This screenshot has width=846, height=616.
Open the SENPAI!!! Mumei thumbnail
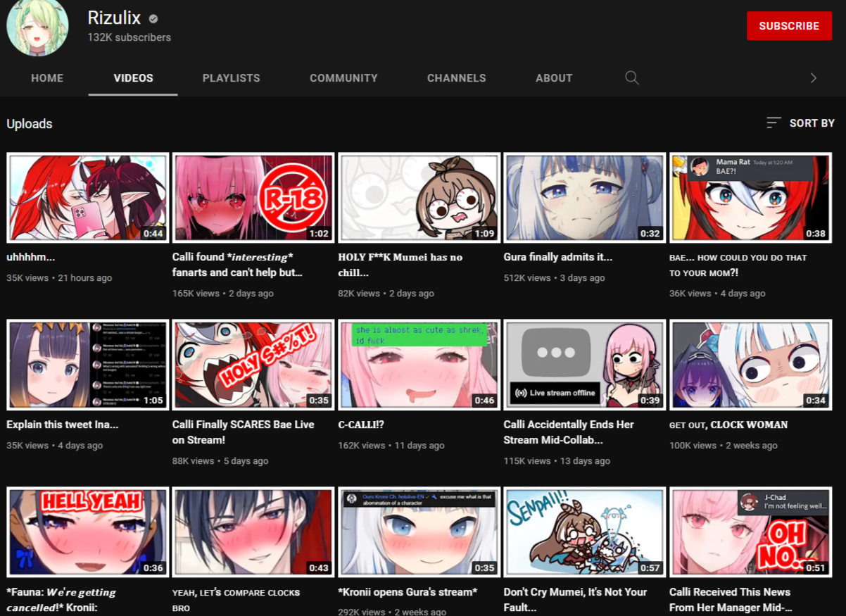[585, 532]
